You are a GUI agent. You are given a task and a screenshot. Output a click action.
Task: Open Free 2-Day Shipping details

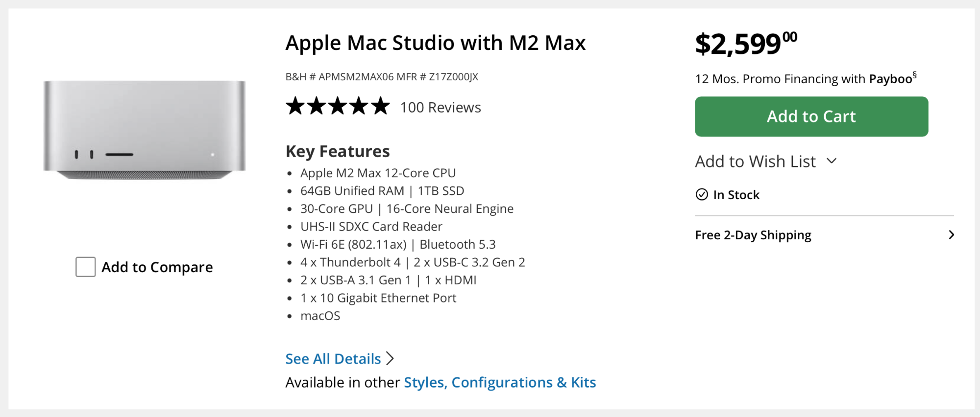click(753, 235)
